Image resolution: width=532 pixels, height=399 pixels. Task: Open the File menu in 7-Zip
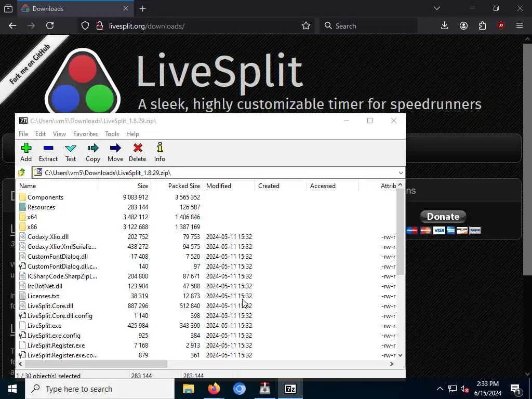[x=23, y=134]
